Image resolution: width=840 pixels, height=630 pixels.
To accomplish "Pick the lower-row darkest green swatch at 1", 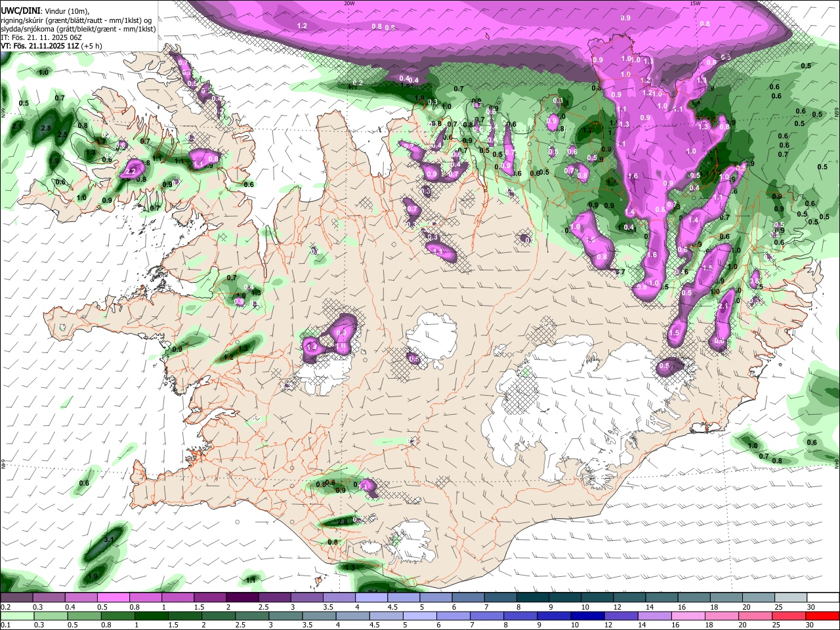I will [x=152, y=616].
